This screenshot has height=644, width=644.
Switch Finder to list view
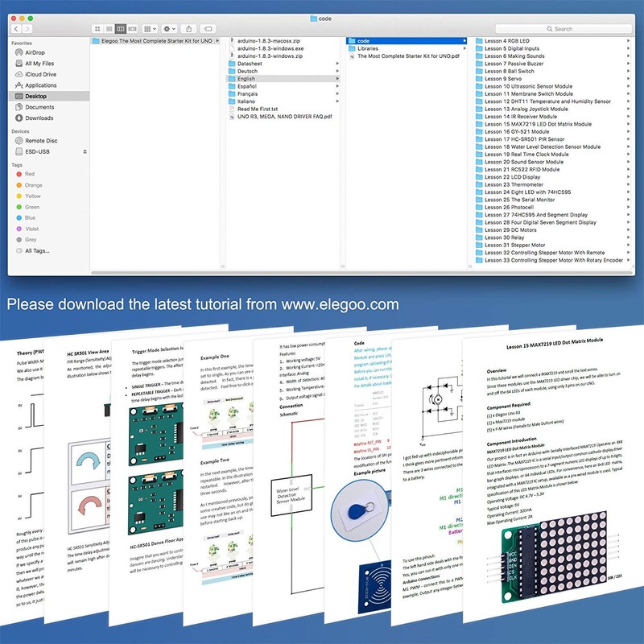tap(109, 28)
